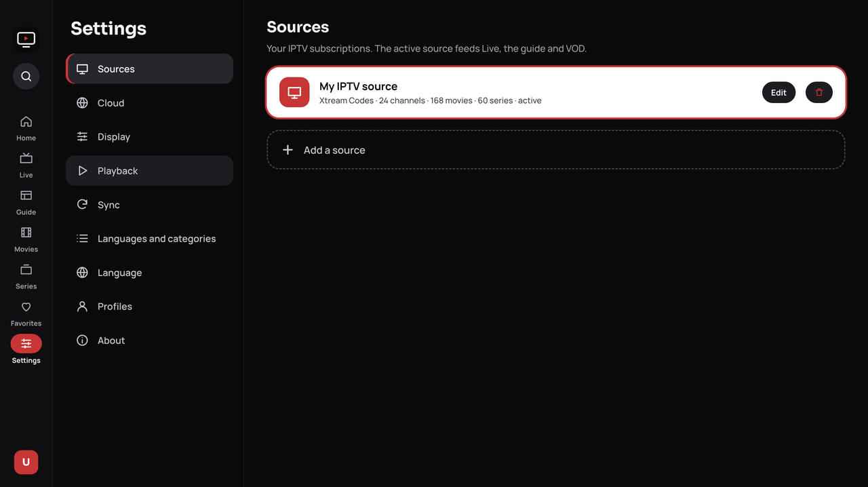Click the 'Your IPTV subscriptions' description text

point(427,49)
